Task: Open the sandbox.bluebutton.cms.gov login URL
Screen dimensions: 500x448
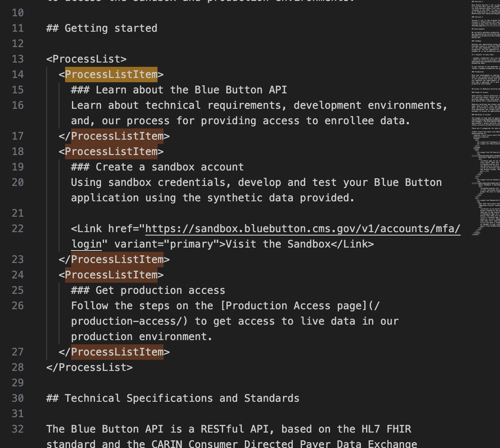Action: tap(302, 229)
